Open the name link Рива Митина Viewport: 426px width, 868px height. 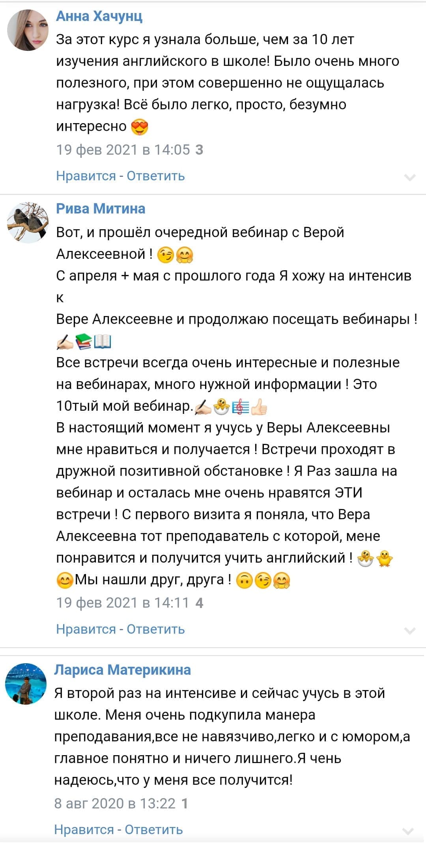[101, 208]
